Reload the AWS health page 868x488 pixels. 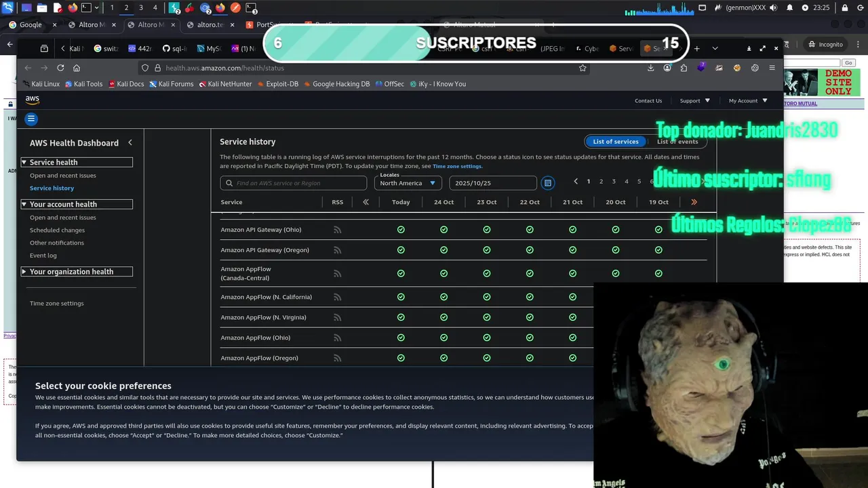(x=60, y=68)
